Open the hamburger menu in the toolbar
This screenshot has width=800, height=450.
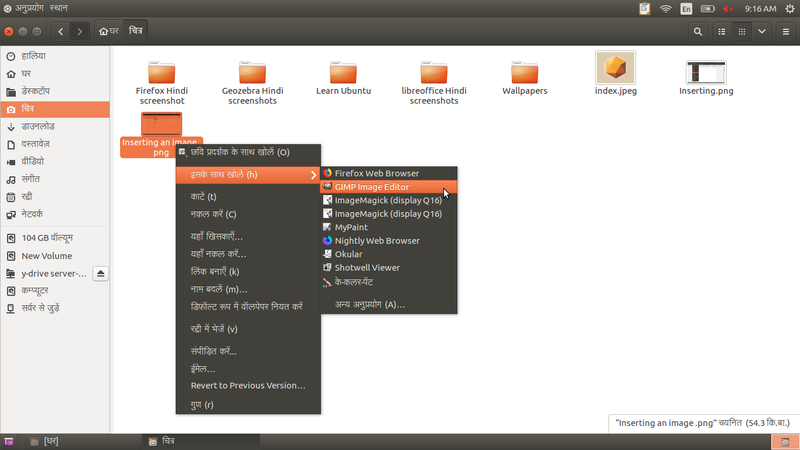pos(786,32)
